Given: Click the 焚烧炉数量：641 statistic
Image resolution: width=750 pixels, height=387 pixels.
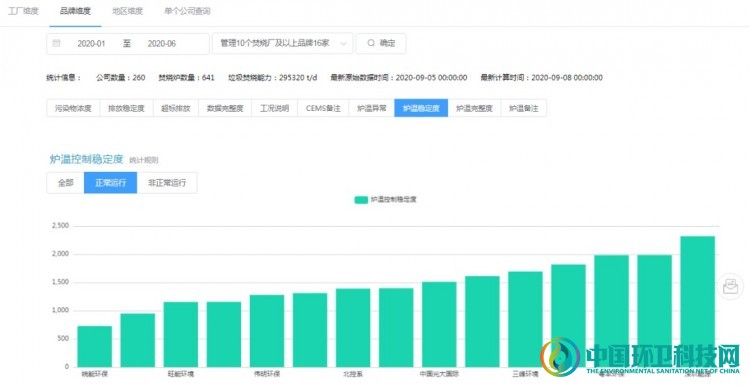Looking at the screenshot, I should [187, 77].
